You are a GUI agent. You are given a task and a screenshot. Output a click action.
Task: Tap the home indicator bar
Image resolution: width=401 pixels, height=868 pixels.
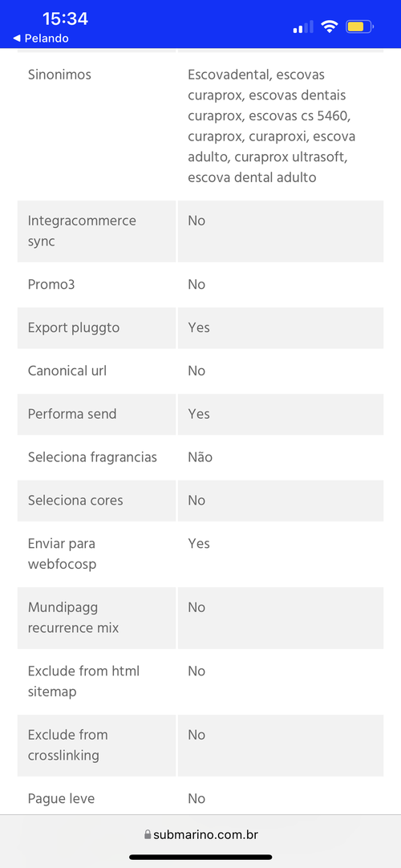[x=200, y=857]
